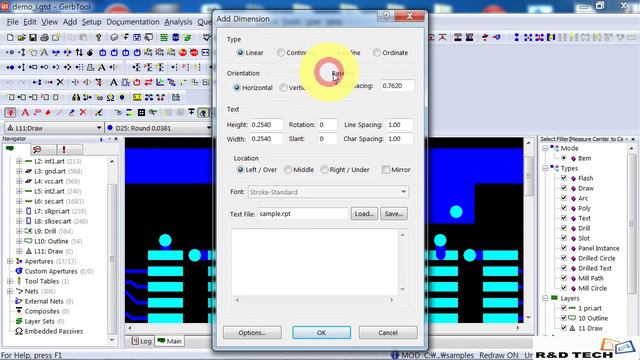Open the Edit menu
The height and width of the screenshot is (360, 640).
coord(30,22)
